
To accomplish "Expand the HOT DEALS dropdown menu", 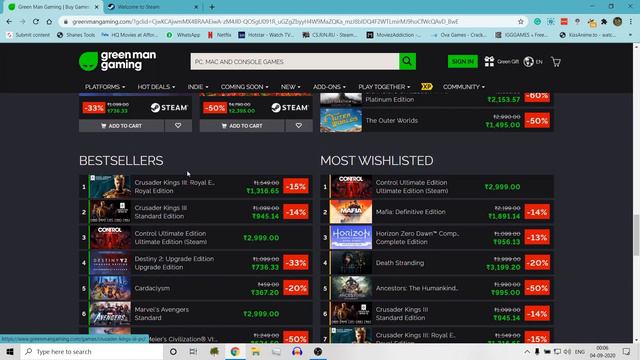I will coord(156,87).
